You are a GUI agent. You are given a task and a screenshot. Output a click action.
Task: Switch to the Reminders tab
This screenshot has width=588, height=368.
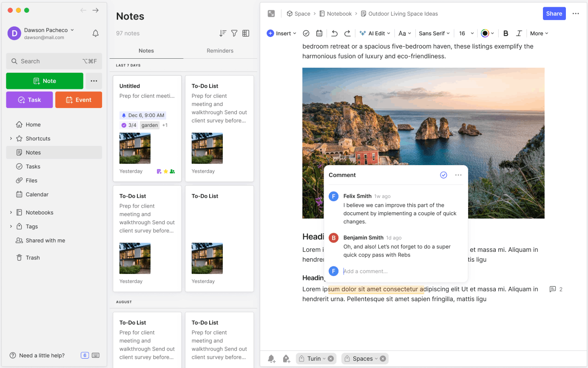pyautogui.click(x=219, y=51)
